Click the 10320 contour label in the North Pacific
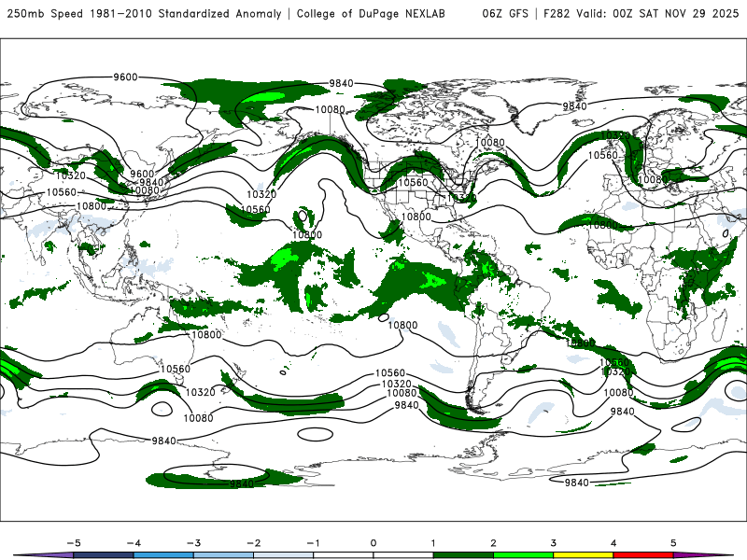The height and width of the screenshot is (560, 747). coord(261,194)
